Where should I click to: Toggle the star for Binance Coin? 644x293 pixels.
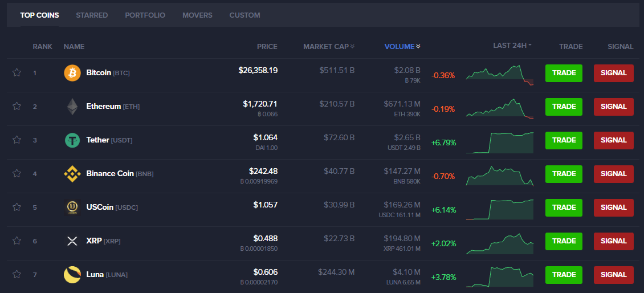pyautogui.click(x=17, y=173)
